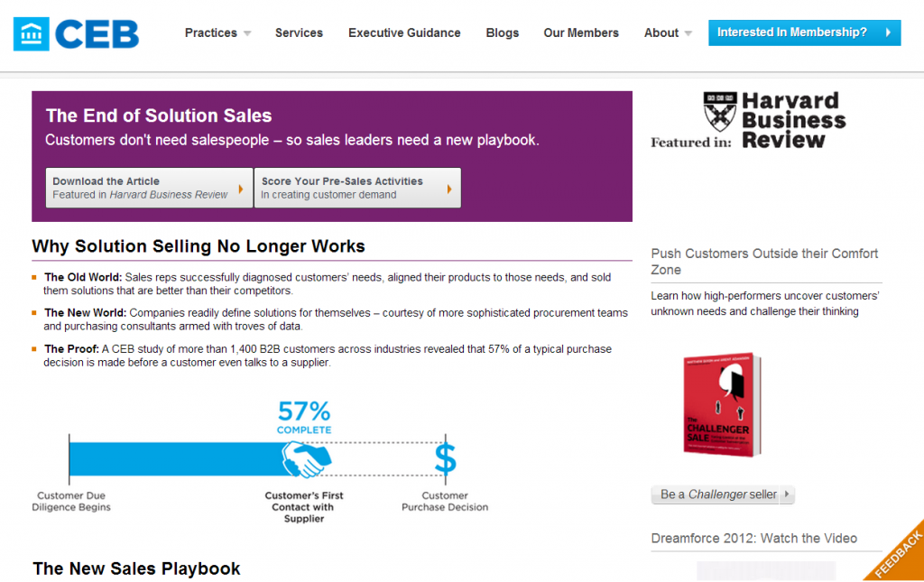Open Push Customers Outside their Comfort Zone link
This screenshot has width=924, height=582.
click(764, 262)
